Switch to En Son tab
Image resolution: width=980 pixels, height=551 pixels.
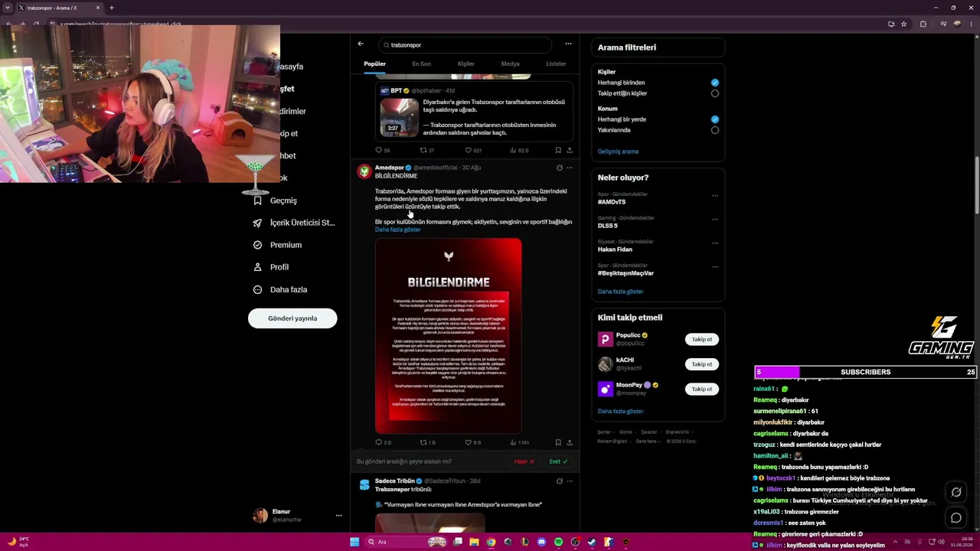(x=421, y=64)
